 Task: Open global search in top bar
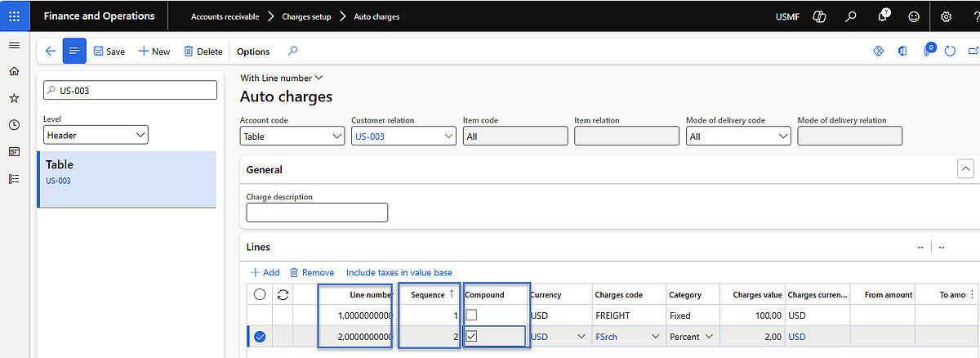pyautogui.click(x=851, y=16)
